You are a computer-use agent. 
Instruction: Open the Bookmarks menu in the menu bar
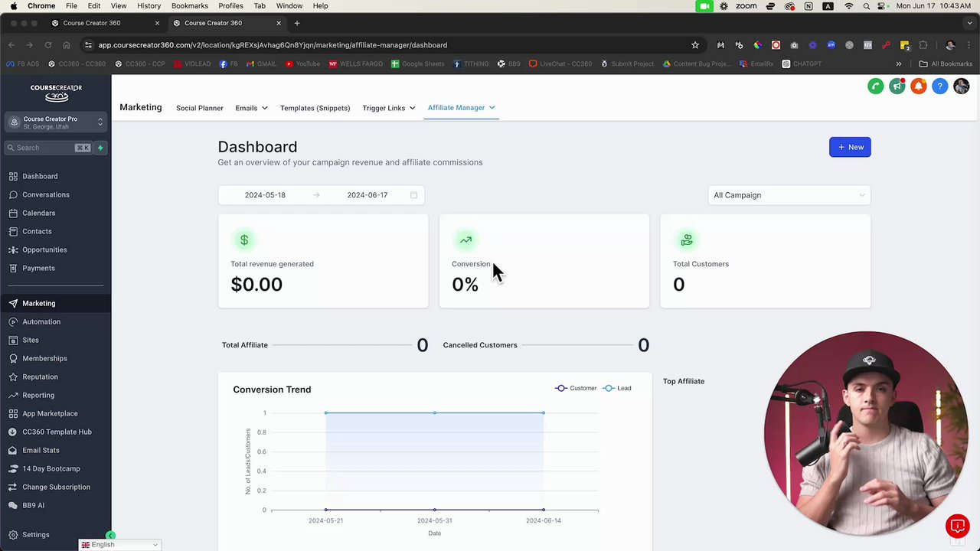190,6
